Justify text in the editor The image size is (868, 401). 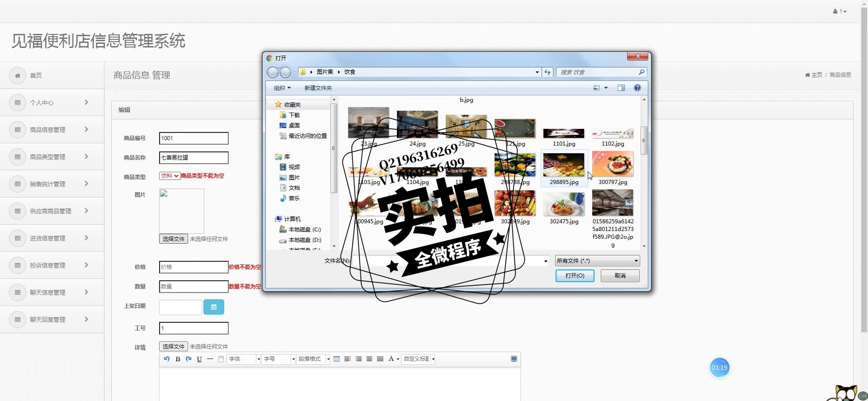380,359
